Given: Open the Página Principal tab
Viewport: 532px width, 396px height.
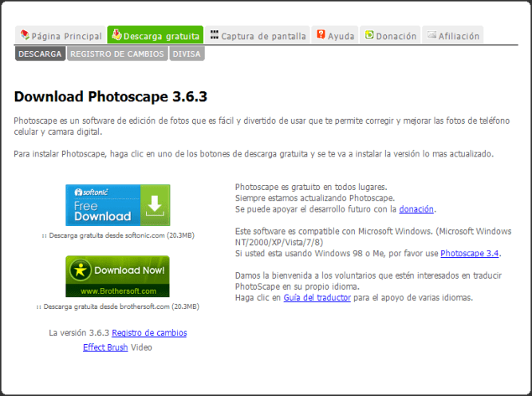Looking at the screenshot, I should click(61, 35).
